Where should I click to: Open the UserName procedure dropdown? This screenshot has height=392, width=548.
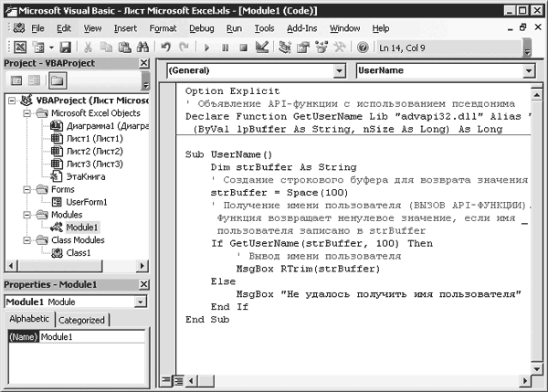click(x=528, y=70)
